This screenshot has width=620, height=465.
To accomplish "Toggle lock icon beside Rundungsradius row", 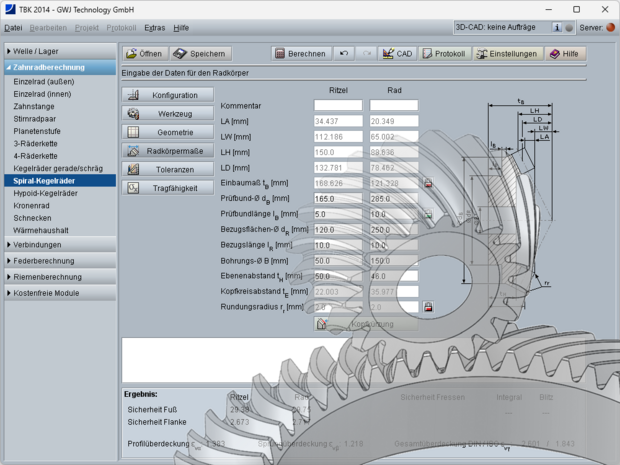I will [x=428, y=306].
